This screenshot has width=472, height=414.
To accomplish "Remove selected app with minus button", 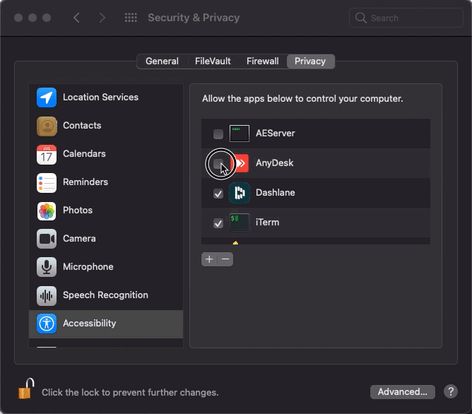I will pyautogui.click(x=225, y=259).
